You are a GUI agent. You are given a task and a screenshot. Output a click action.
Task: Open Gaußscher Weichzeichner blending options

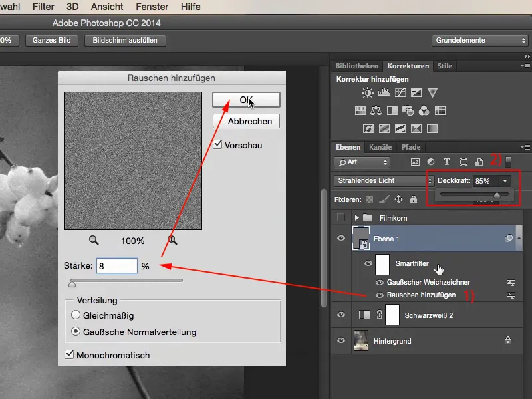coord(511,282)
